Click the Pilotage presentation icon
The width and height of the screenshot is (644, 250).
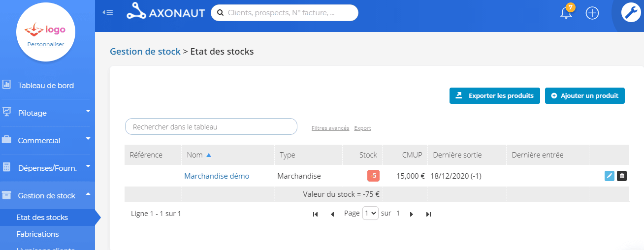(6, 112)
